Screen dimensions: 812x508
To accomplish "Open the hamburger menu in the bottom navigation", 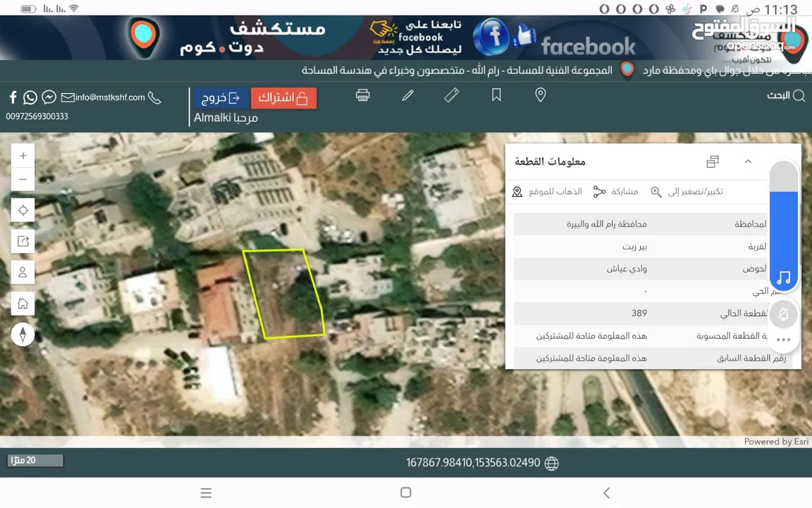I will pyautogui.click(x=206, y=492).
